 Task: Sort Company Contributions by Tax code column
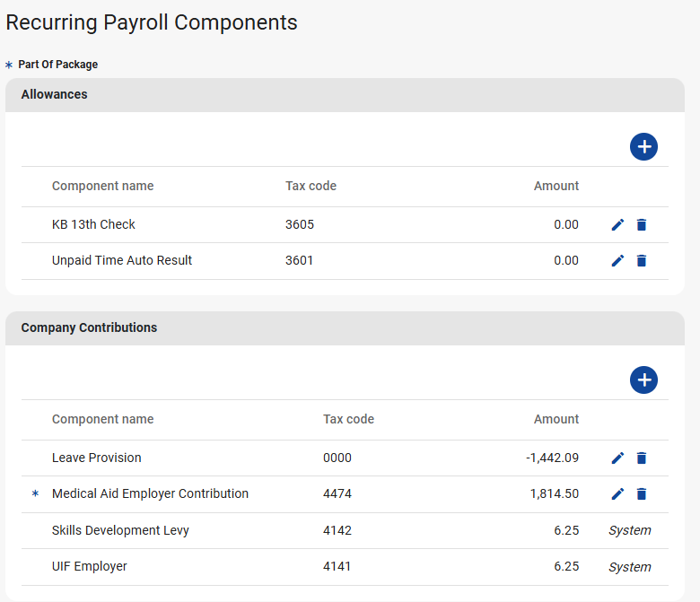click(x=348, y=419)
